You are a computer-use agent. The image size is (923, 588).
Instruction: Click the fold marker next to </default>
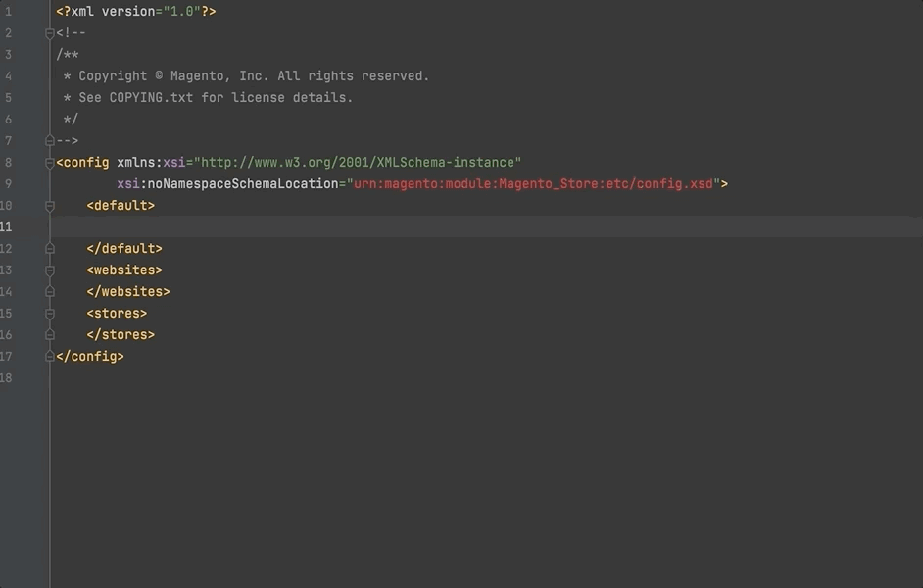coord(50,249)
